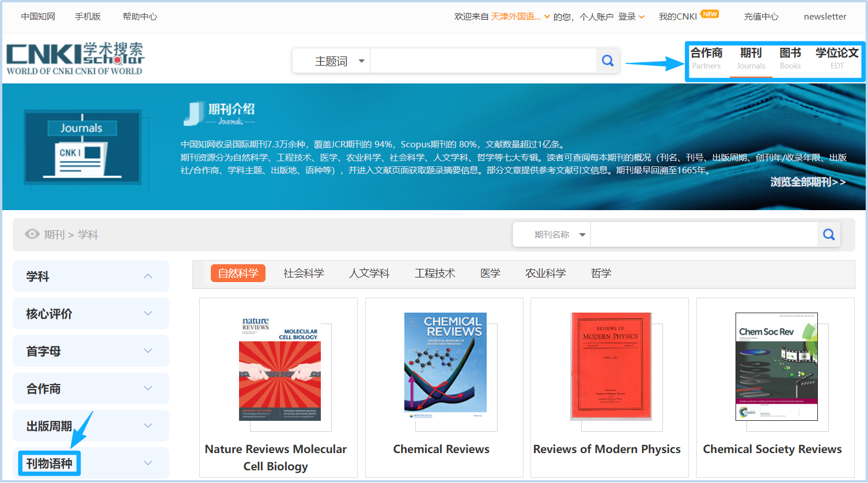This screenshot has height=483, width=868.
Task: Click the top main search magnifier icon
Action: (x=608, y=60)
